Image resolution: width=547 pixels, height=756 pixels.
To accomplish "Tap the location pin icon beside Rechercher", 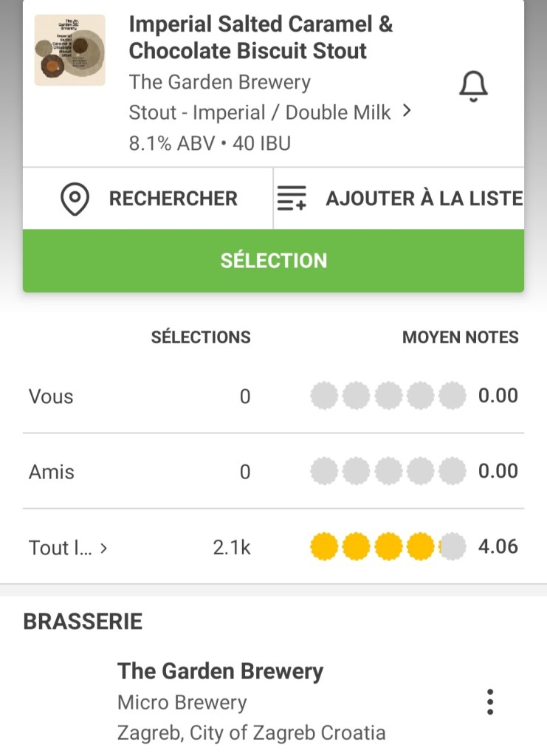I will pyautogui.click(x=75, y=199).
